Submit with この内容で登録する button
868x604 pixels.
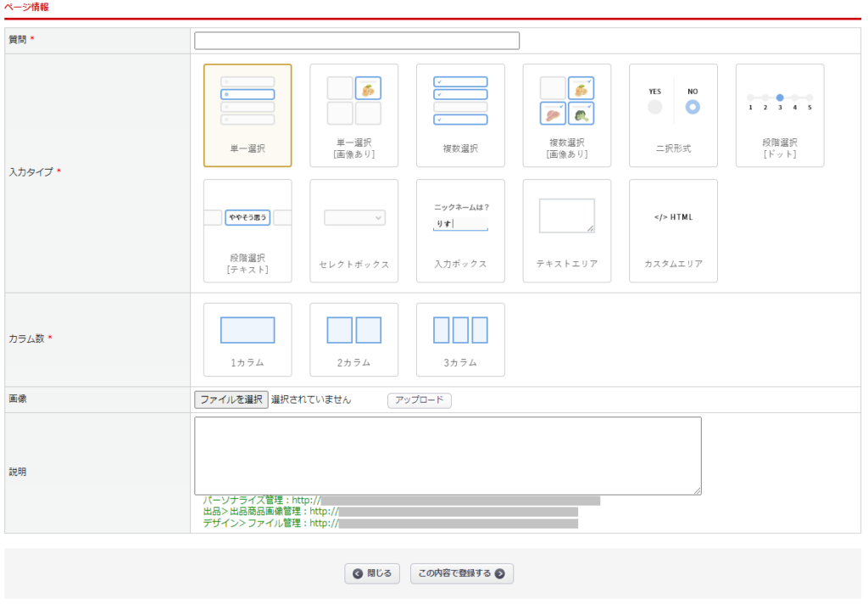[462, 573]
